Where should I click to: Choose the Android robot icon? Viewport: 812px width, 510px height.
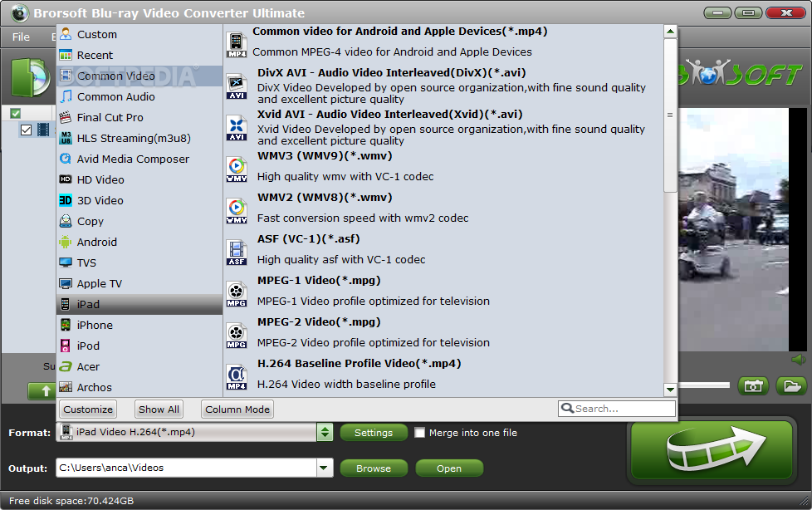tap(66, 242)
